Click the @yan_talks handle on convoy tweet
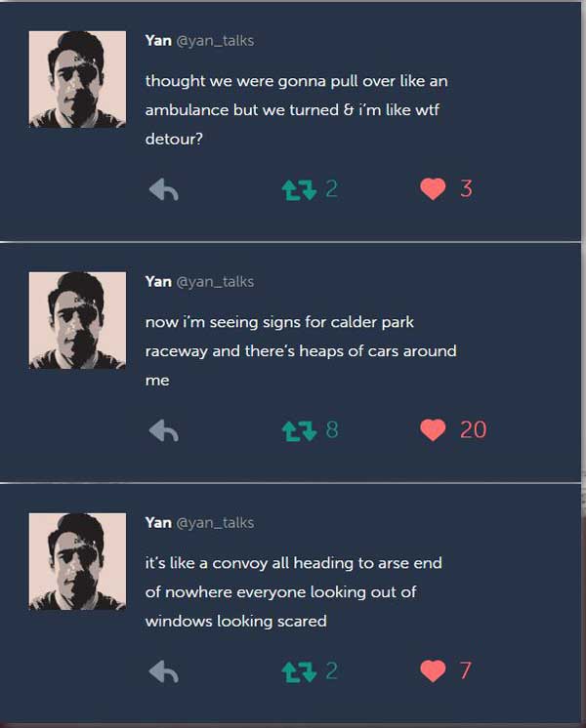Viewport: 586px width, 728px height. 215,523
